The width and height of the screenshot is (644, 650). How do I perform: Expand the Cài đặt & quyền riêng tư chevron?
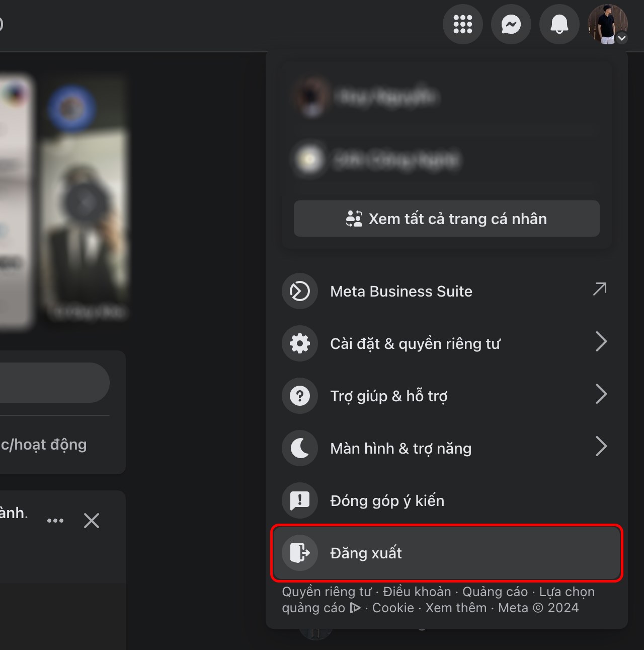coord(601,341)
